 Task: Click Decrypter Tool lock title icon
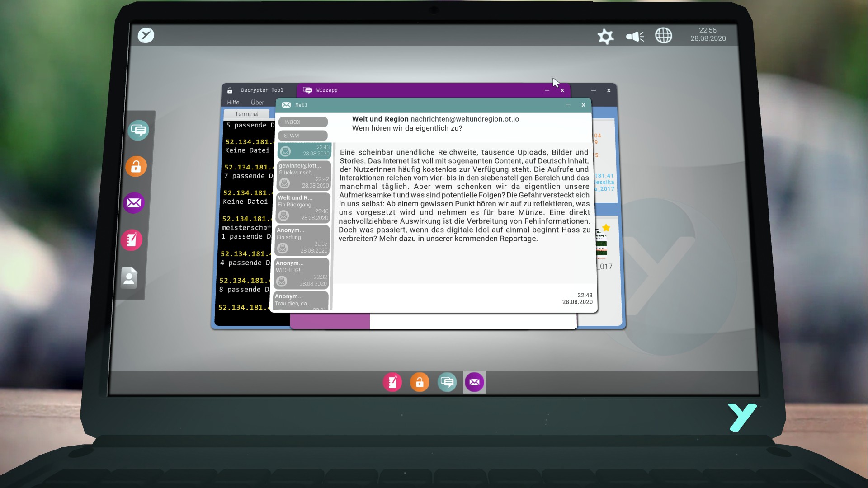(230, 90)
